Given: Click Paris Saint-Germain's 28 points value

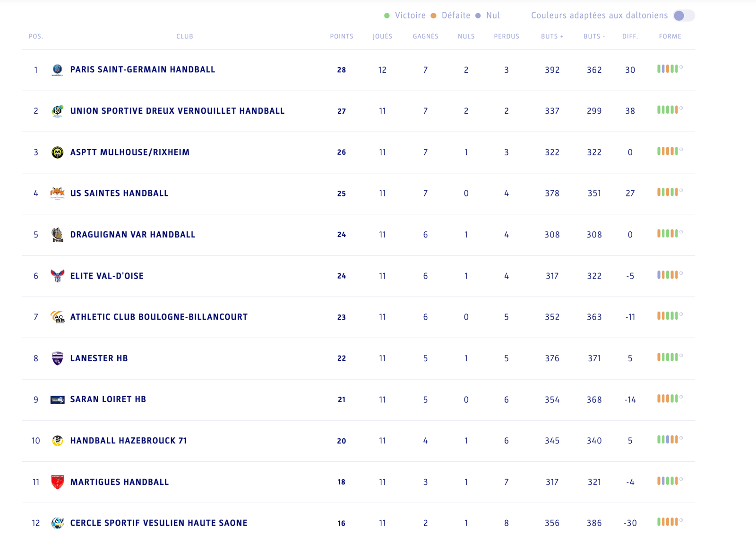Looking at the screenshot, I should [x=342, y=70].
